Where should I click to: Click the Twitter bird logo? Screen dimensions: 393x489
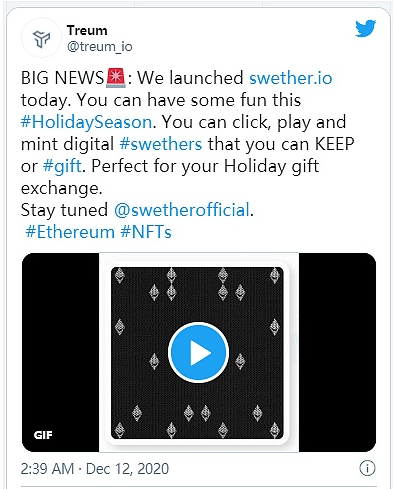click(x=365, y=29)
